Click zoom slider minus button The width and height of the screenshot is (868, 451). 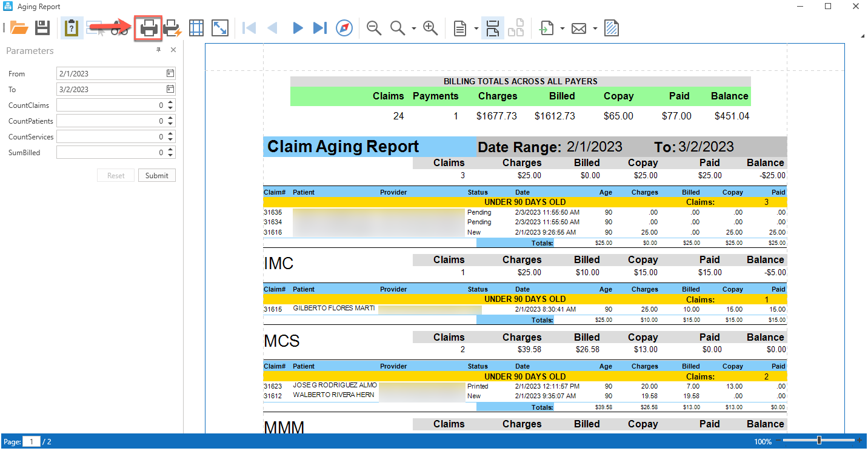point(779,441)
